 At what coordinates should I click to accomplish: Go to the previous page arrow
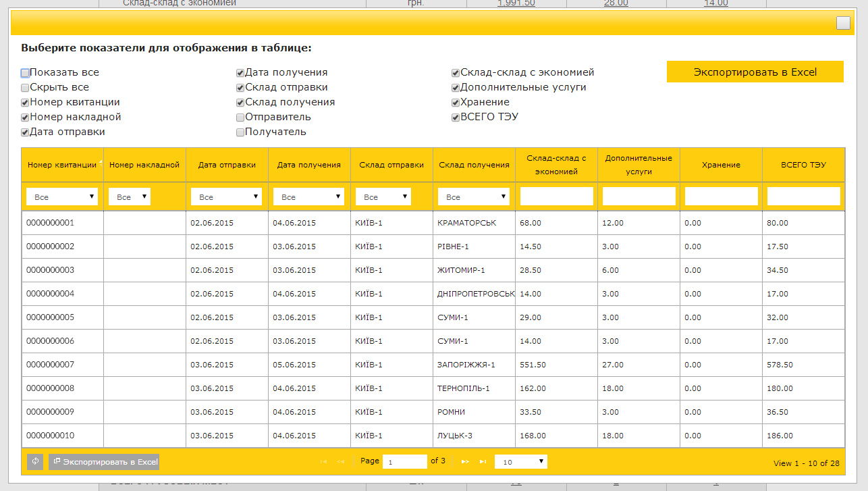341,461
